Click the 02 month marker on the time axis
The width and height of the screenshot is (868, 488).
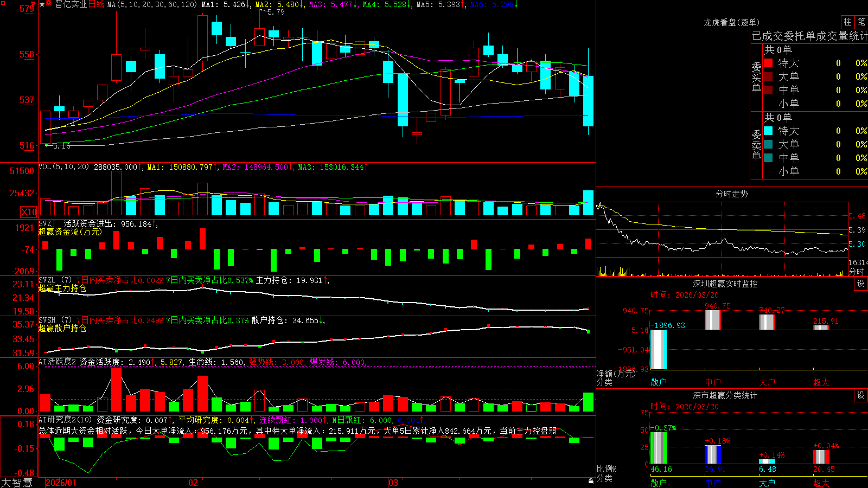(x=193, y=483)
